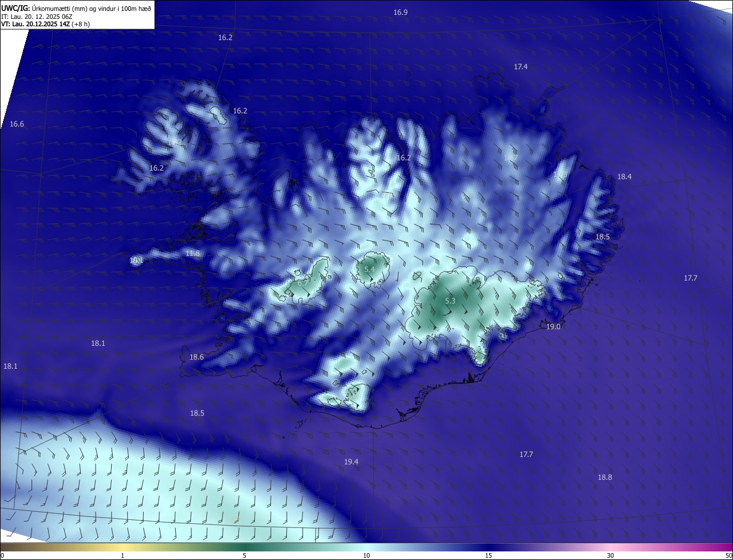Click the 19.4 value south of Iceland

[x=351, y=462]
